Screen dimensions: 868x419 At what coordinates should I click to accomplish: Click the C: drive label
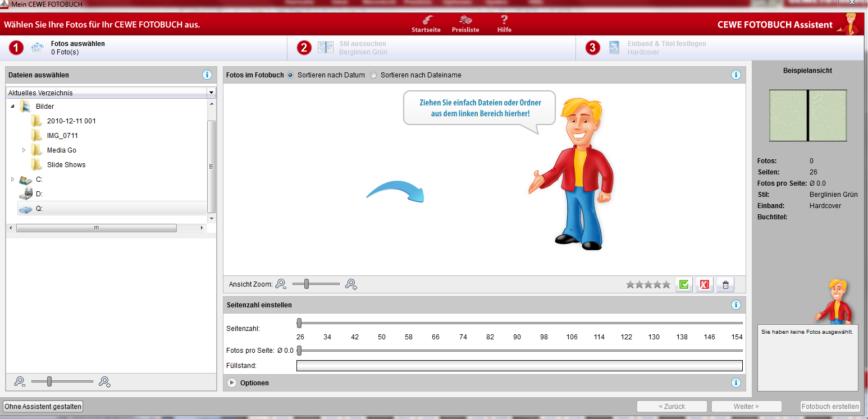(x=39, y=179)
